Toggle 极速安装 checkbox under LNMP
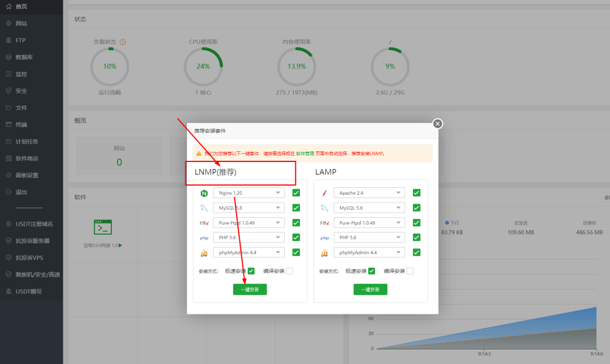This screenshot has width=610, height=364. pyautogui.click(x=251, y=271)
